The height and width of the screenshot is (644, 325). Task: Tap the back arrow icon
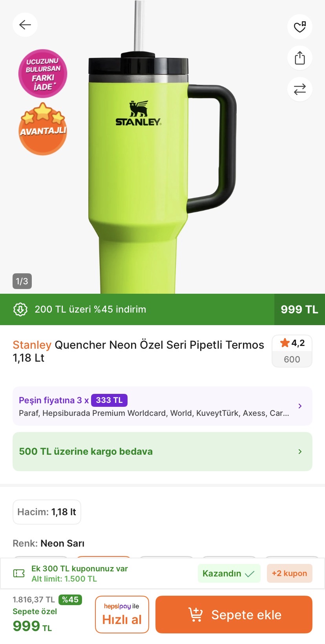25,25
